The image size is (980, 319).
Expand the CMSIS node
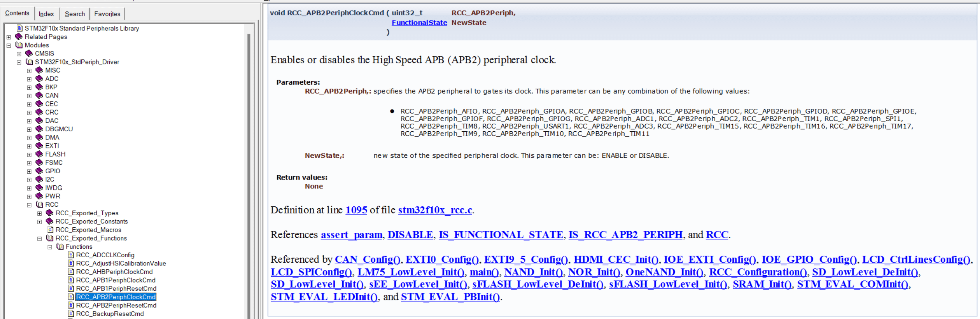click(19, 54)
